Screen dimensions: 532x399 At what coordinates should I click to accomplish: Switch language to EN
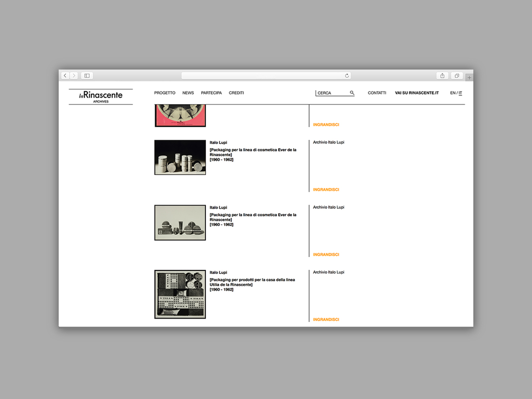[x=452, y=93]
